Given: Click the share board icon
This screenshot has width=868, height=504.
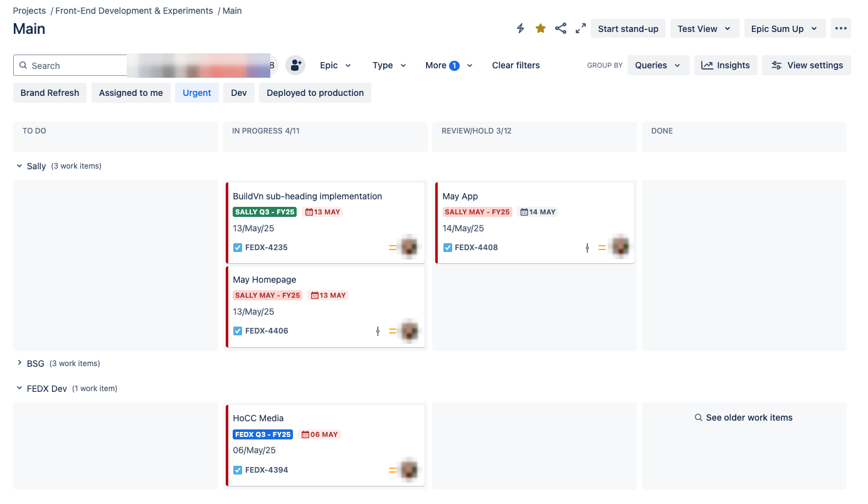Looking at the screenshot, I should point(561,28).
